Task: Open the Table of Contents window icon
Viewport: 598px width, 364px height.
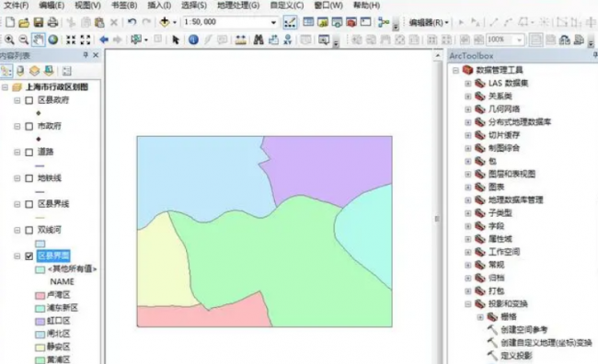Action: click(x=308, y=22)
